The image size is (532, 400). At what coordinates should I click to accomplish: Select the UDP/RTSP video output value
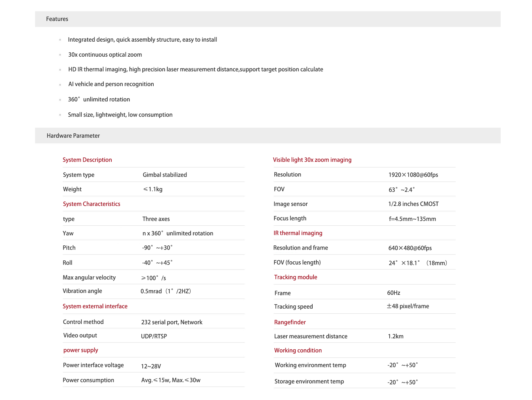[154, 336]
